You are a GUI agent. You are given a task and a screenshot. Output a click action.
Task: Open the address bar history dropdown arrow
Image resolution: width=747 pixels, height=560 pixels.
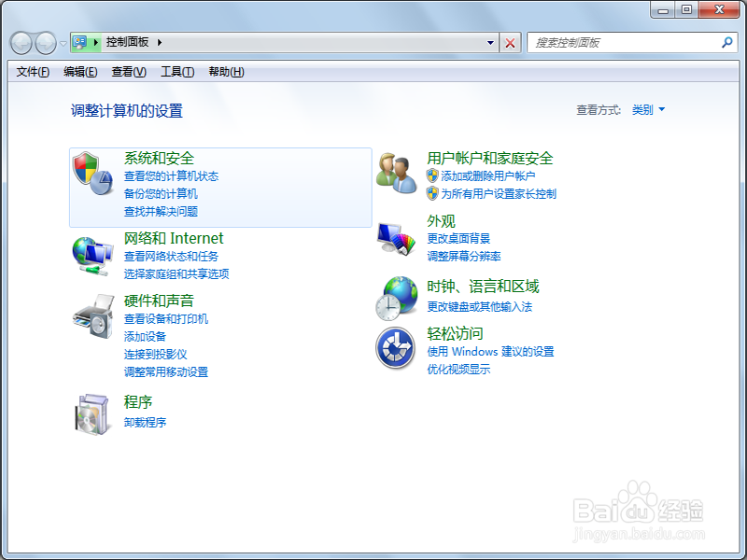tap(490, 43)
